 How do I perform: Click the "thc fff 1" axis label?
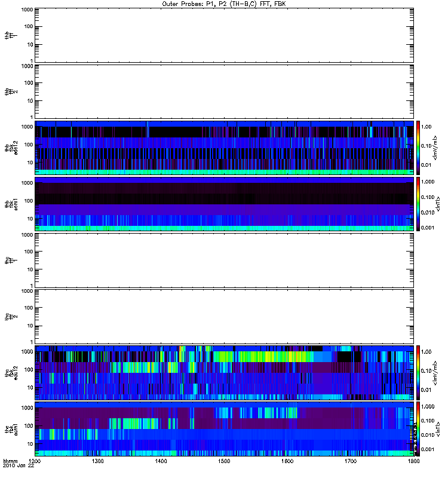11,261
